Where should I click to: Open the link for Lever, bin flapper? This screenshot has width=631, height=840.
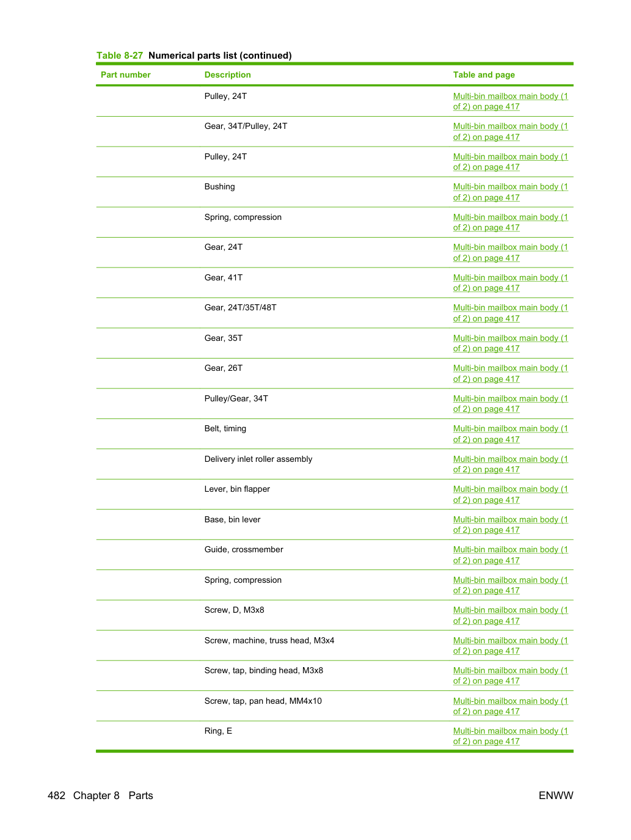point(510,495)
